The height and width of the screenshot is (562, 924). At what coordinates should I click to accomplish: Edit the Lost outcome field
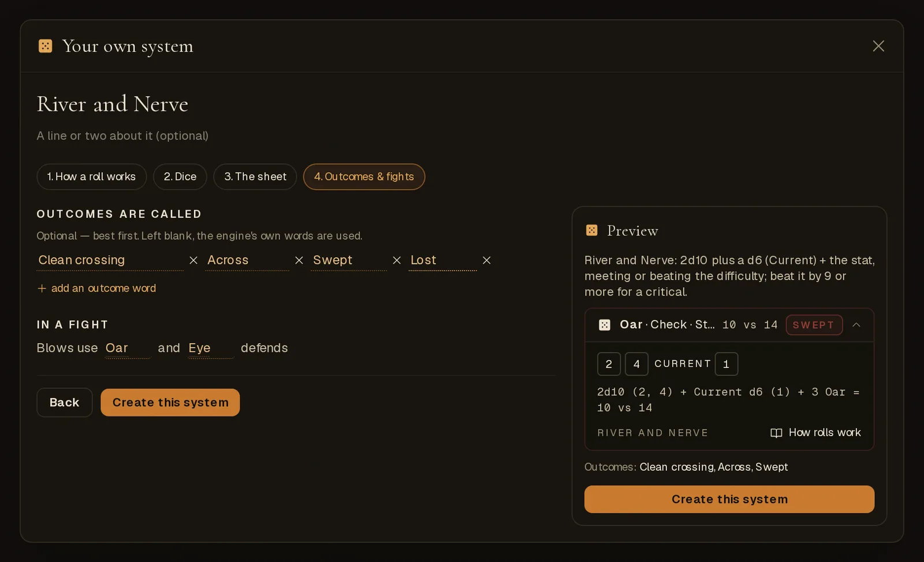point(443,260)
